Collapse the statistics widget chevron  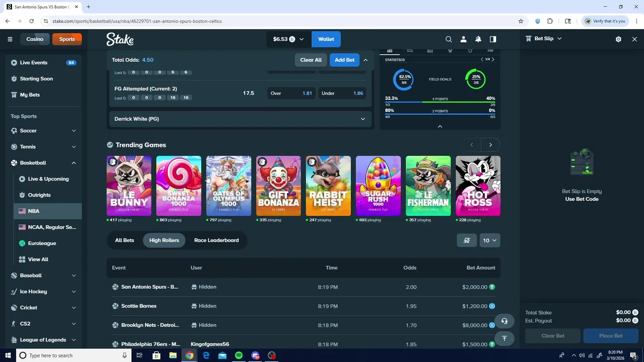[440, 126]
